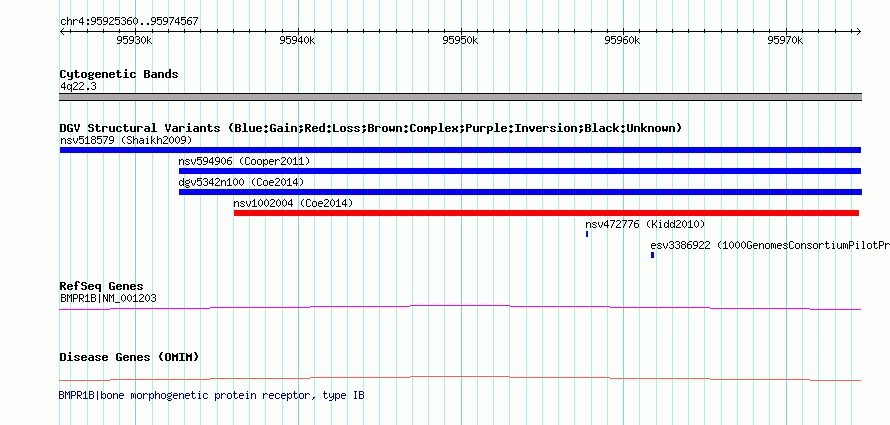Click the left arrowhead of the ruler
Viewport: 890px width, 425px height.
[x=62, y=31]
